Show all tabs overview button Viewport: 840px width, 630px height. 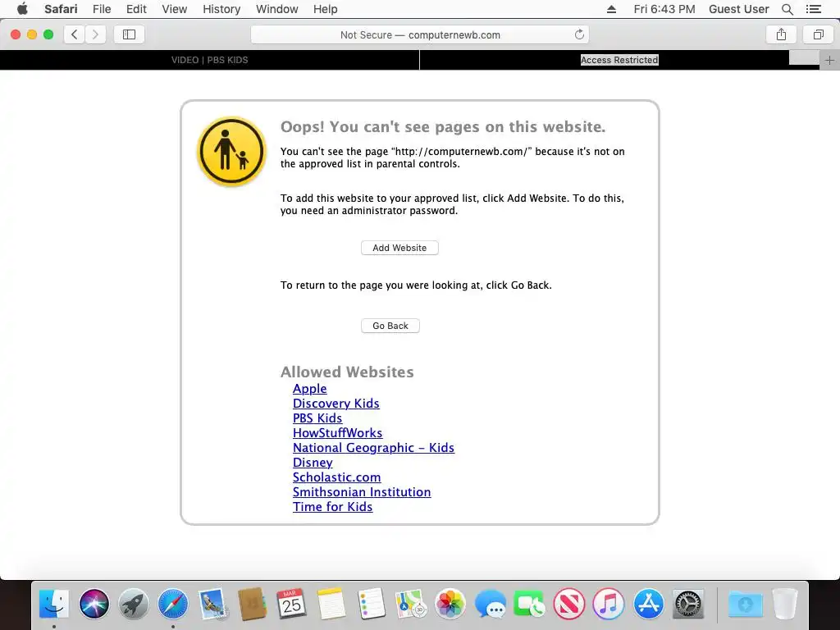[x=818, y=34]
